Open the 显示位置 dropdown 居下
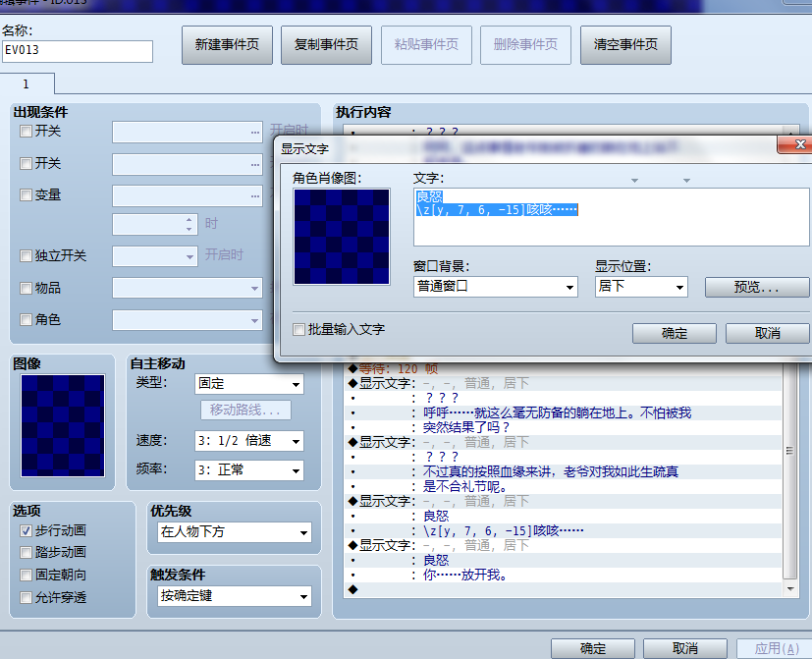 pos(641,287)
